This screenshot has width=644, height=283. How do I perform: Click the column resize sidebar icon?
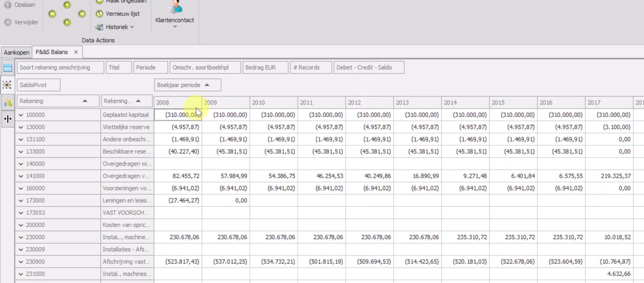[8, 119]
